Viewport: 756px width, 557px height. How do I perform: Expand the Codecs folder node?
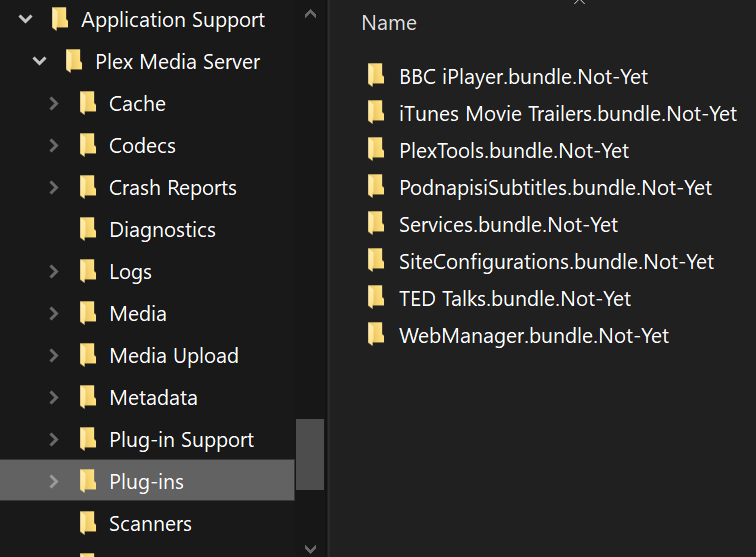click(54, 145)
